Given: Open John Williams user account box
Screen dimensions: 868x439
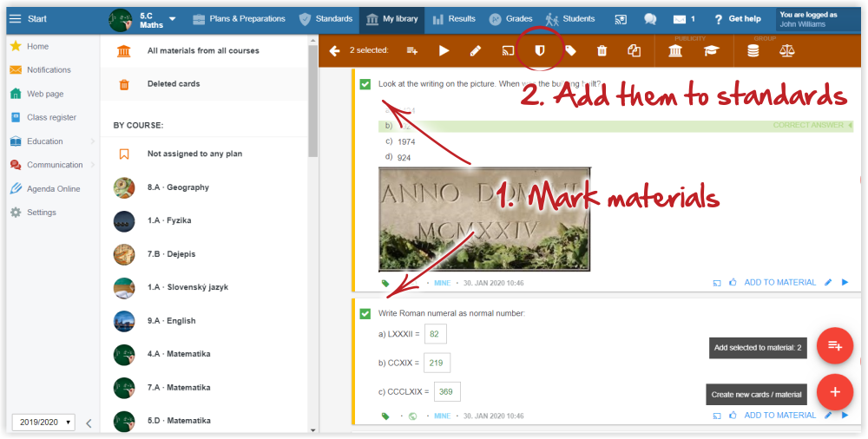Looking at the screenshot, I should (x=819, y=19).
